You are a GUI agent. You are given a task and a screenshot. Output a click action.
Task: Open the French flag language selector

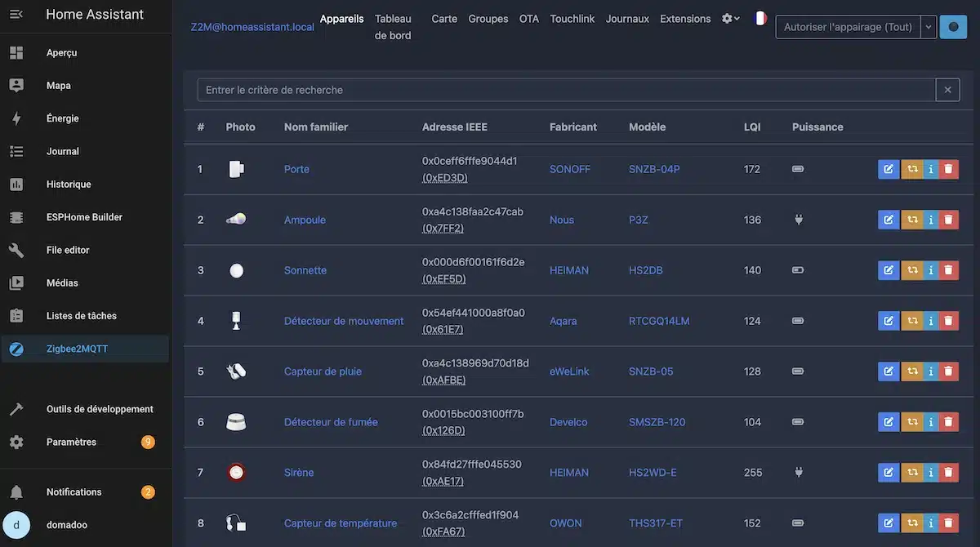[x=760, y=18]
